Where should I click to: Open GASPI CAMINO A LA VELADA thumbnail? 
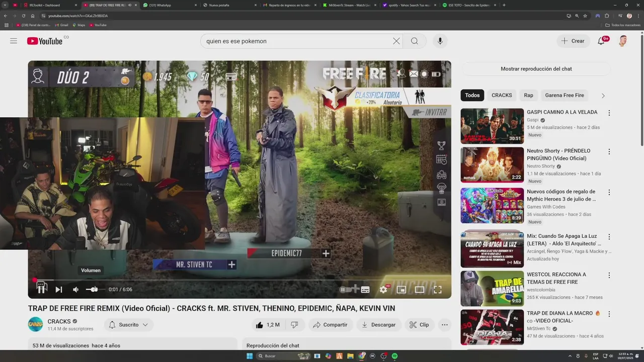(492, 126)
